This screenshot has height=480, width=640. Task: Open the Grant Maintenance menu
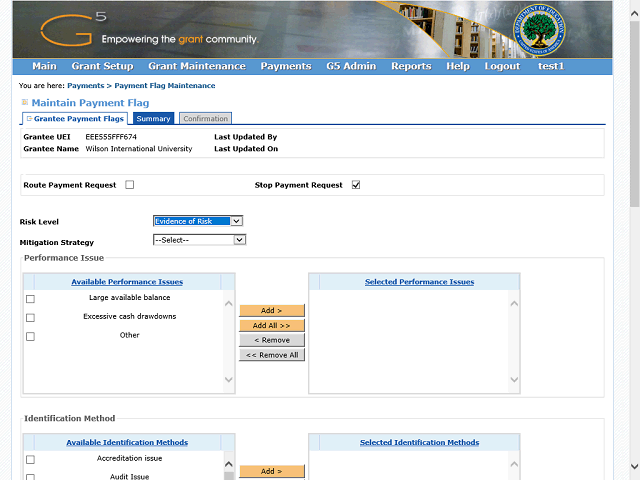pyautogui.click(x=196, y=66)
